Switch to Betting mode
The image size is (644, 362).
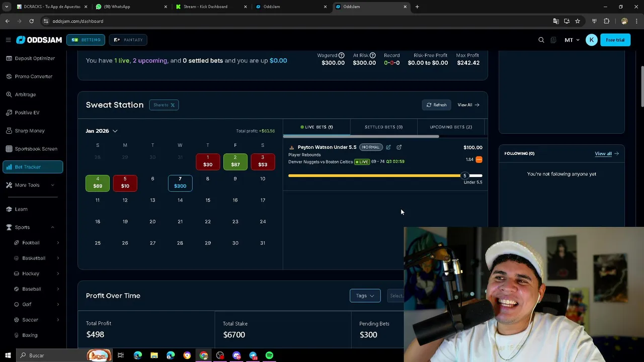click(86, 40)
